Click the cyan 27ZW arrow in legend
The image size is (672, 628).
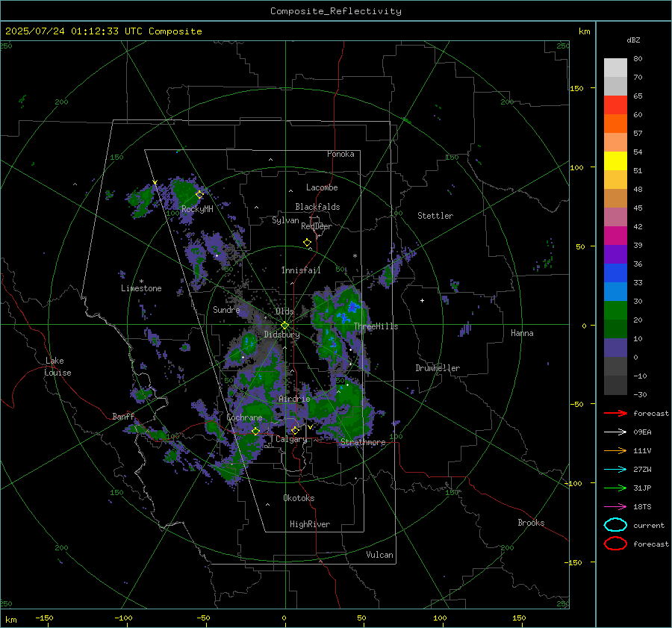[x=615, y=470]
